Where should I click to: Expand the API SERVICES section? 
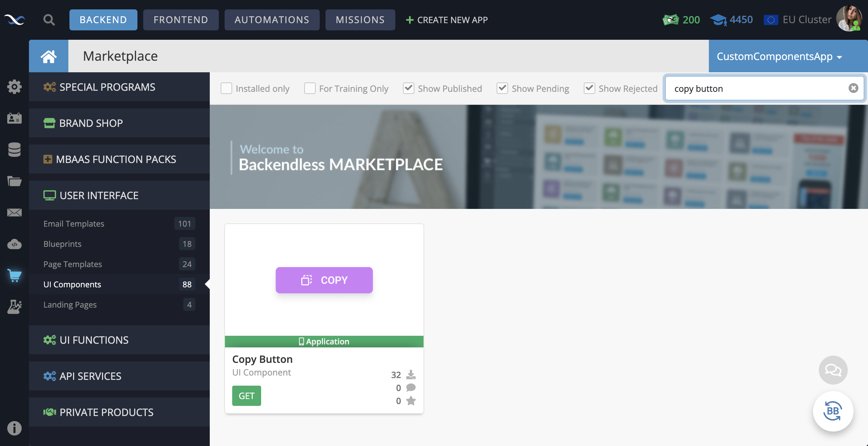[x=90, y=376]
